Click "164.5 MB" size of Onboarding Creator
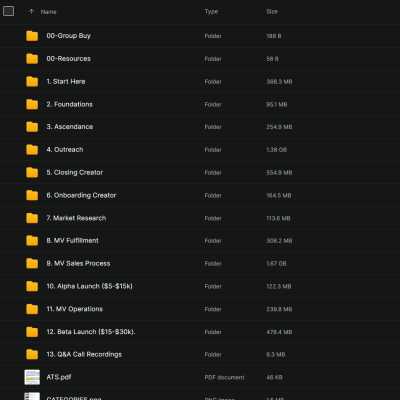The width and height of the screenshot is (400, 400). click(279, 196)
